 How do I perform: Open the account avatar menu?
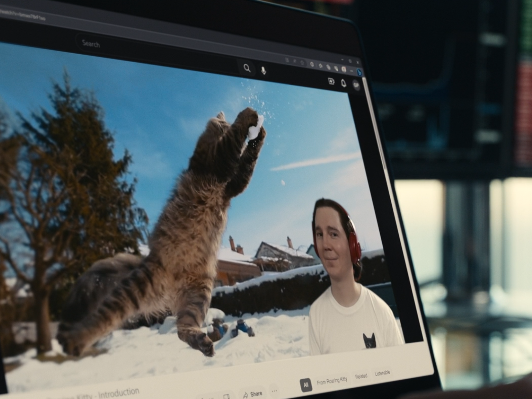tap(356, 85)
